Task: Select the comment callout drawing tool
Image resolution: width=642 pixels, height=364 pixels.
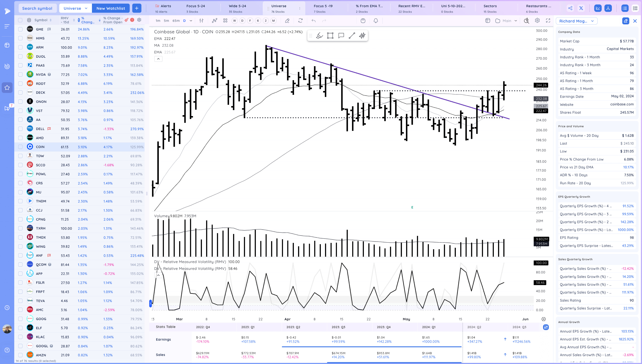Action: point(341,36)
